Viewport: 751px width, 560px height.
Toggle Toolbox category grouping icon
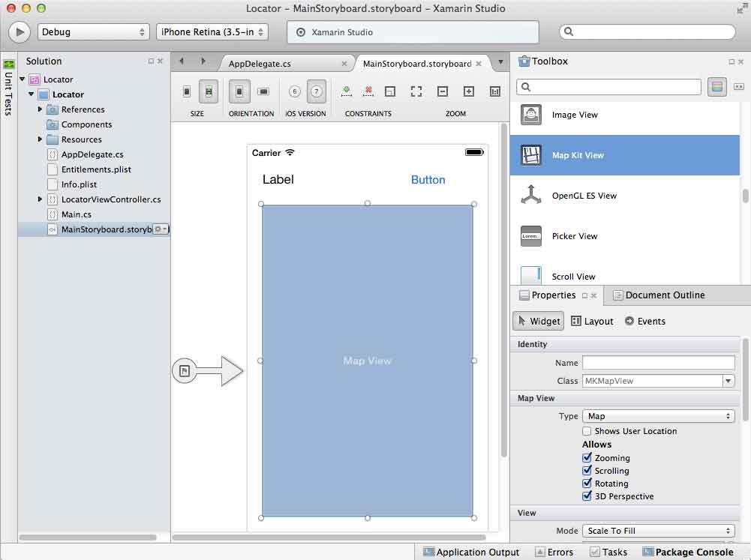pos(717,87)
